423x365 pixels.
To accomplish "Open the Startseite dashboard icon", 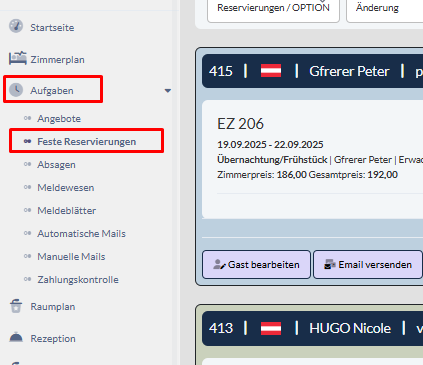I will point(16,26).
